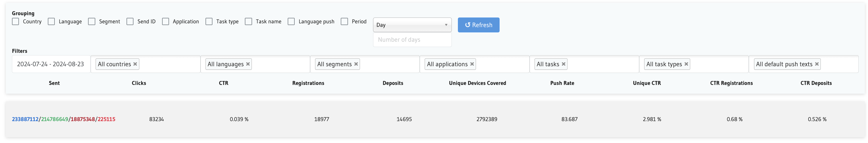
Task: Remove the All task types filter tag
Action: pos(686,64)
